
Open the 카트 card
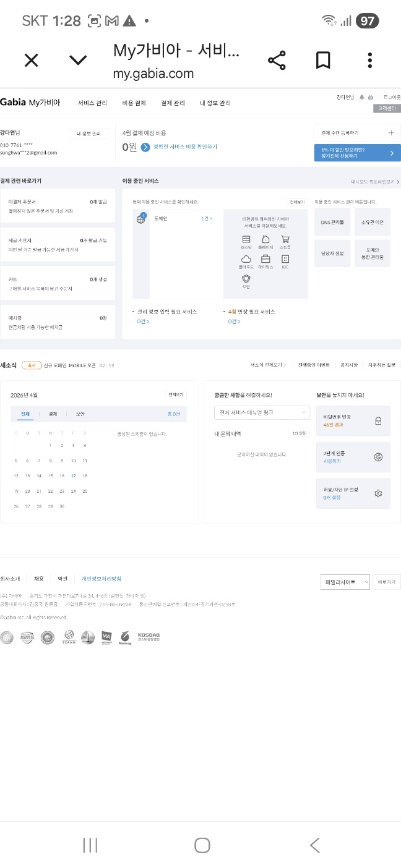[x=58, y=283]
